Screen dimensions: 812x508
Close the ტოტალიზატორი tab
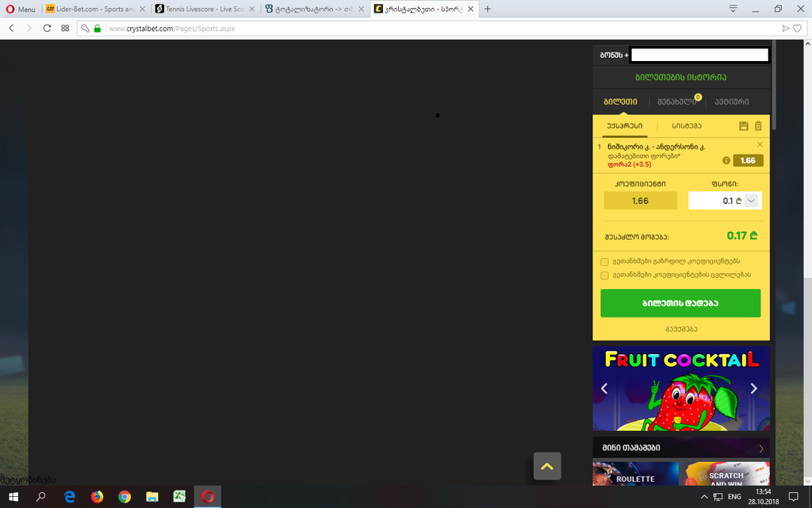[362, 9]
